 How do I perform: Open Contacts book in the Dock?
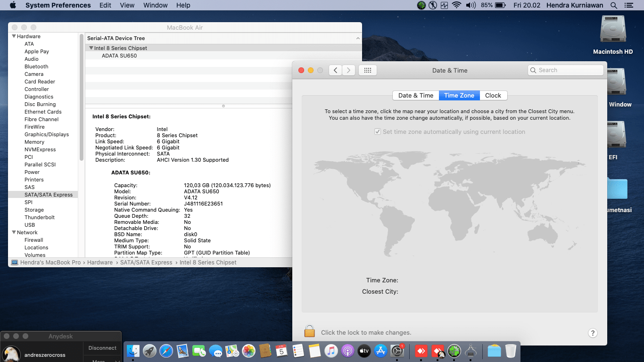click(x=265, y=351)
